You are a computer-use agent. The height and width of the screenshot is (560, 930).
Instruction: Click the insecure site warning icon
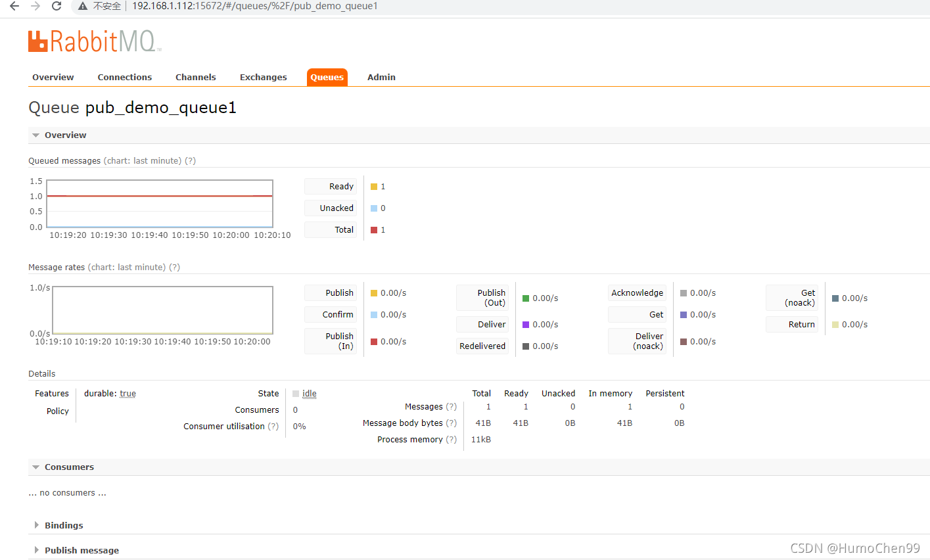[83, 6]
